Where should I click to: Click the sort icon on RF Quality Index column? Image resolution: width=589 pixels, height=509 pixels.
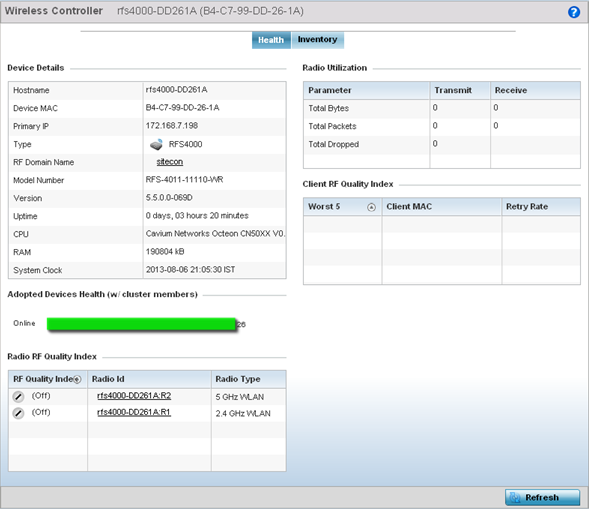(77, 379)
